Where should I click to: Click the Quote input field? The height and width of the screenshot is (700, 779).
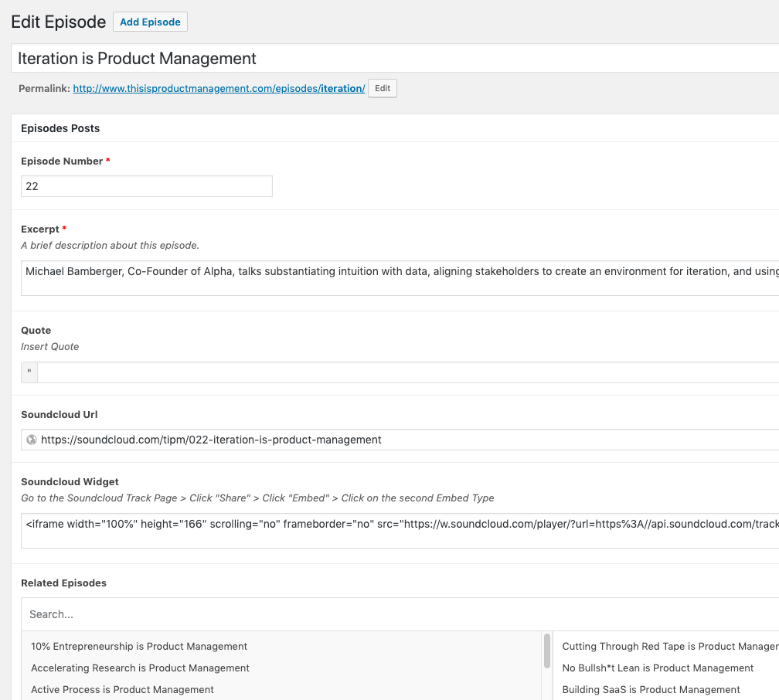tap(408, 372)
